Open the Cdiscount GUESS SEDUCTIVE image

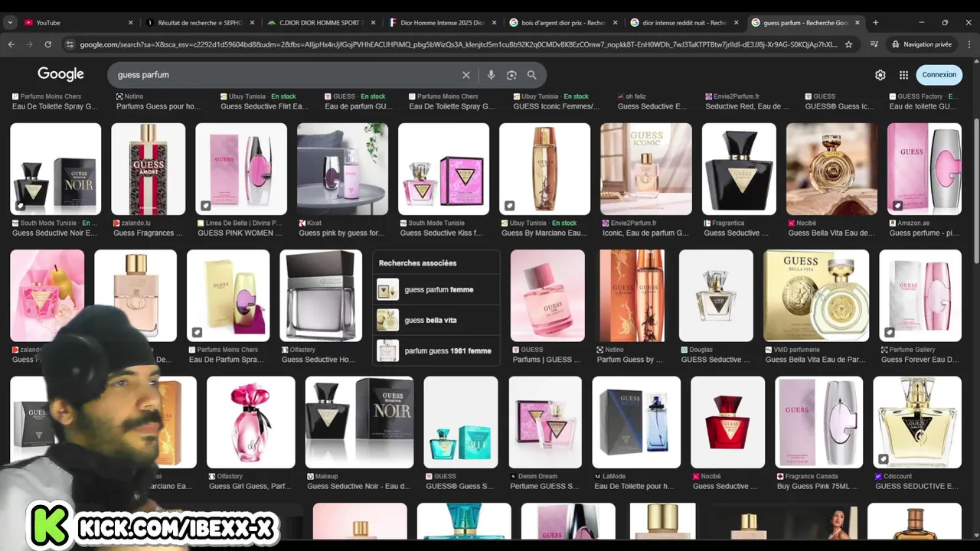[x=917, y=422]
